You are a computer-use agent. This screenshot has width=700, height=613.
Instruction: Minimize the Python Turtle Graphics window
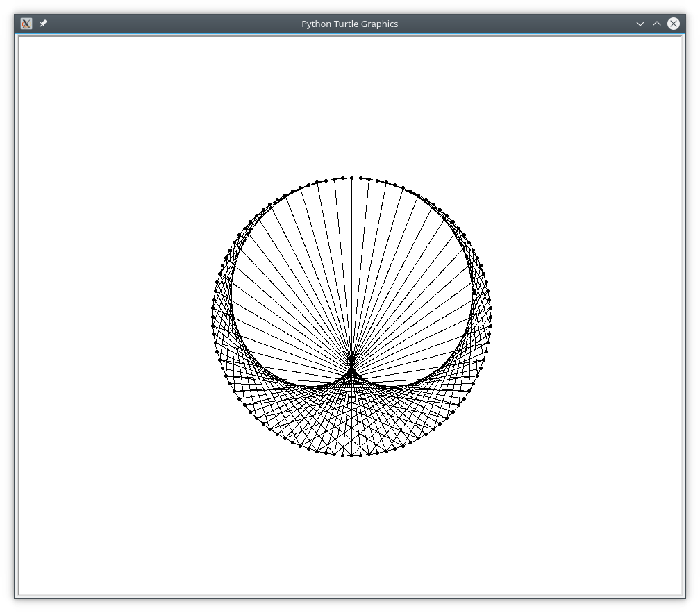(x=640, y=24)
